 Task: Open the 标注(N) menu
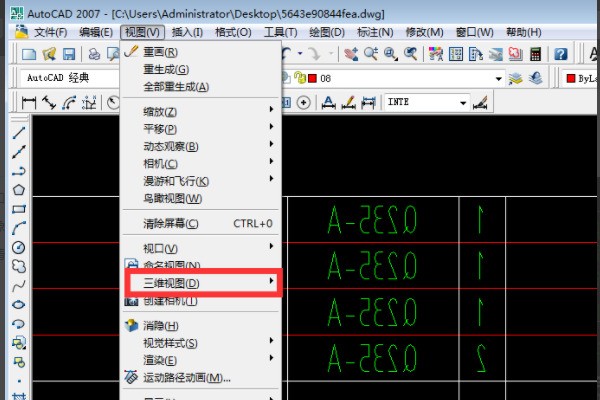[x=375, y=32]
